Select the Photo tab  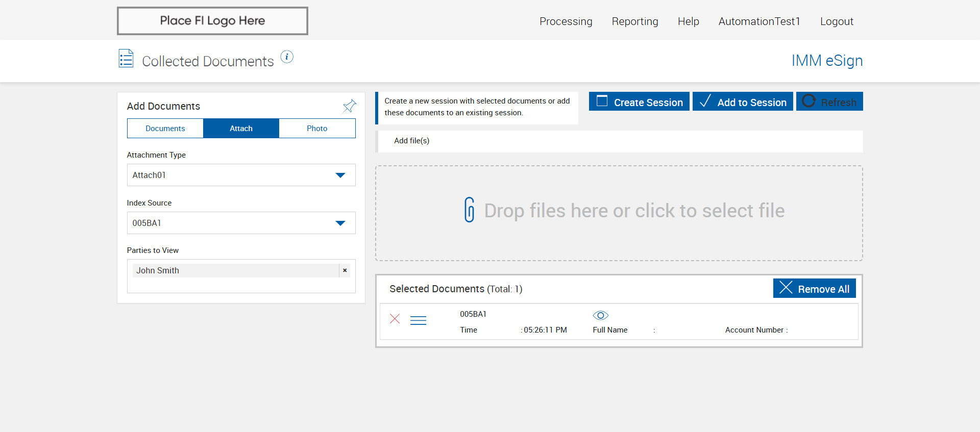pyautogui.click(x=317, y=129)
